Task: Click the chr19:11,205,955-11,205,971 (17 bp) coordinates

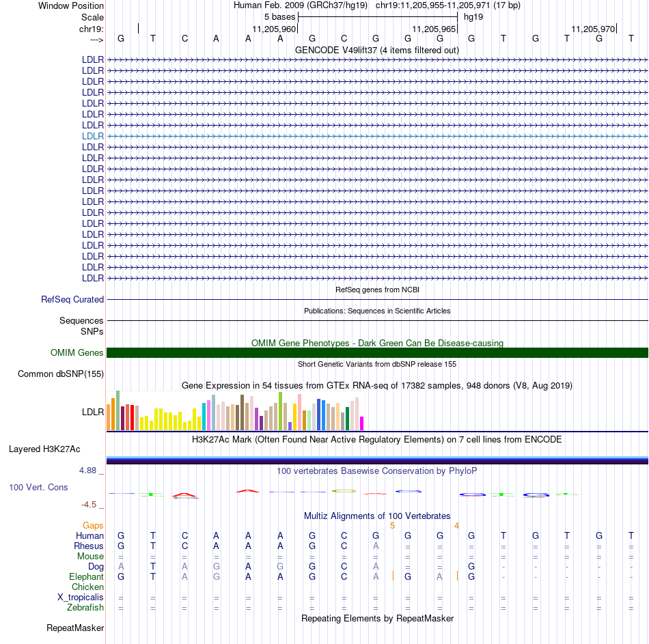Action: tap(448, 5)
